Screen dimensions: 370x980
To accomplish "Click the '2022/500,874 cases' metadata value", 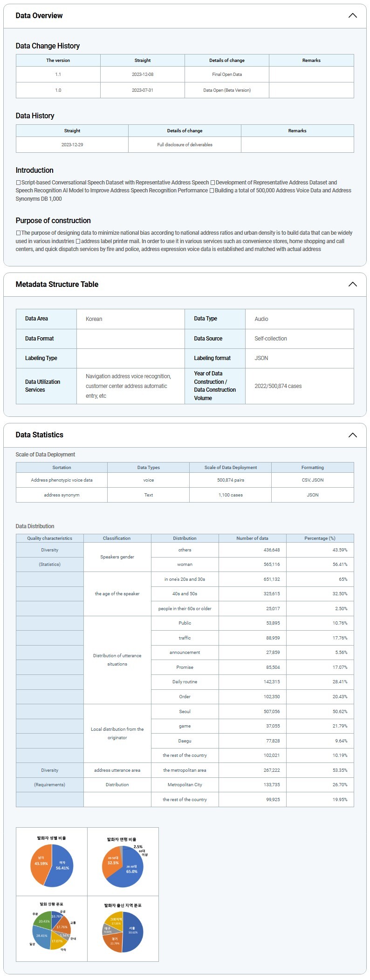I will (278, 386).
